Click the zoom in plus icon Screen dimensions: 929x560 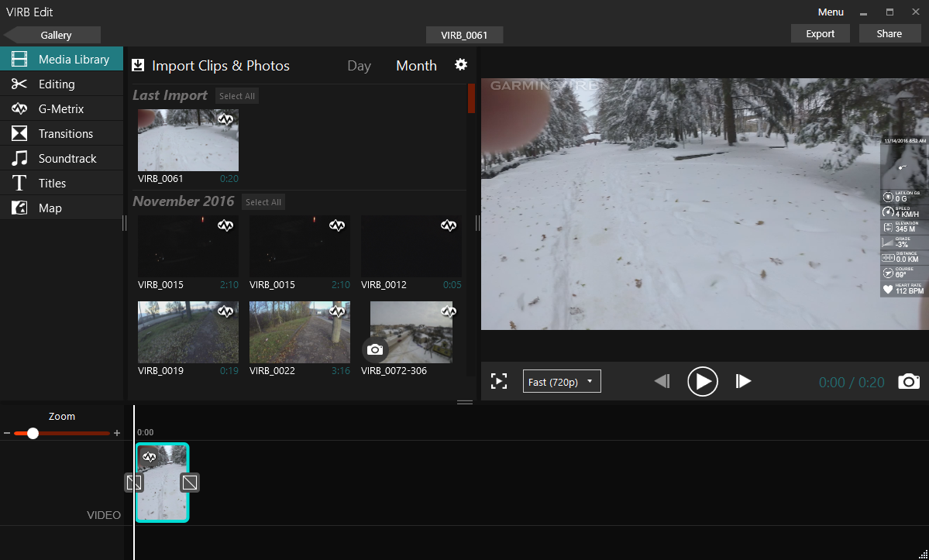(117, 433)
